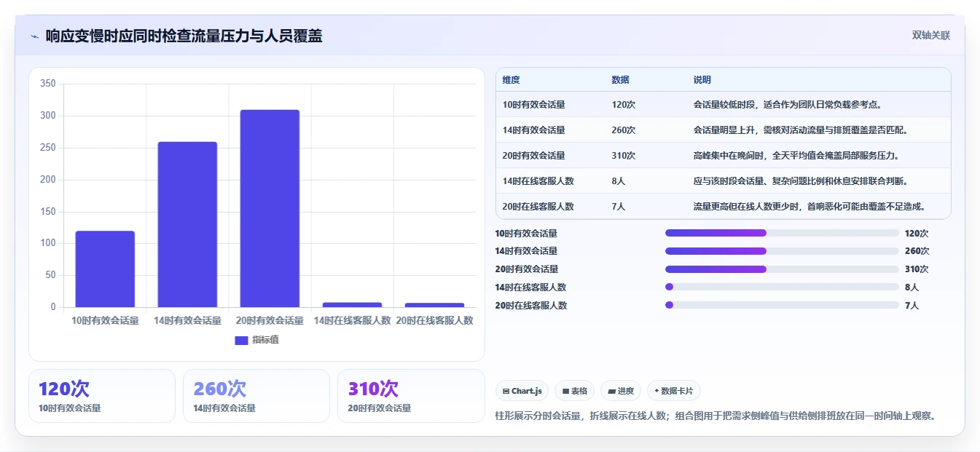
Task: Click the 8人 value in the table
Action: click(x=619, y=181)
